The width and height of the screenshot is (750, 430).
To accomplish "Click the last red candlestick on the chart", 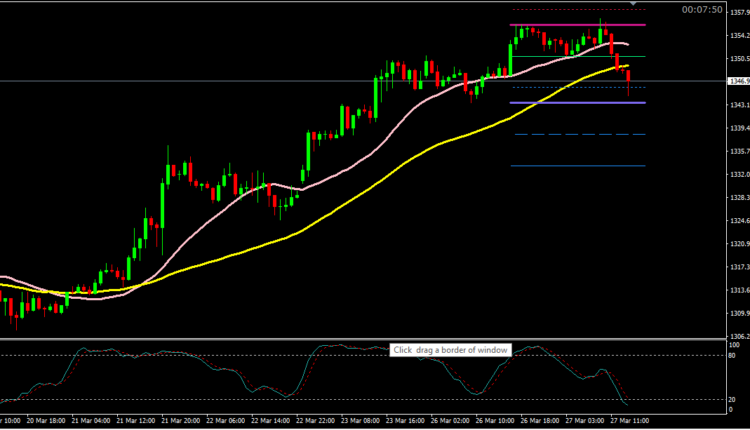I will tap(628, 84).
